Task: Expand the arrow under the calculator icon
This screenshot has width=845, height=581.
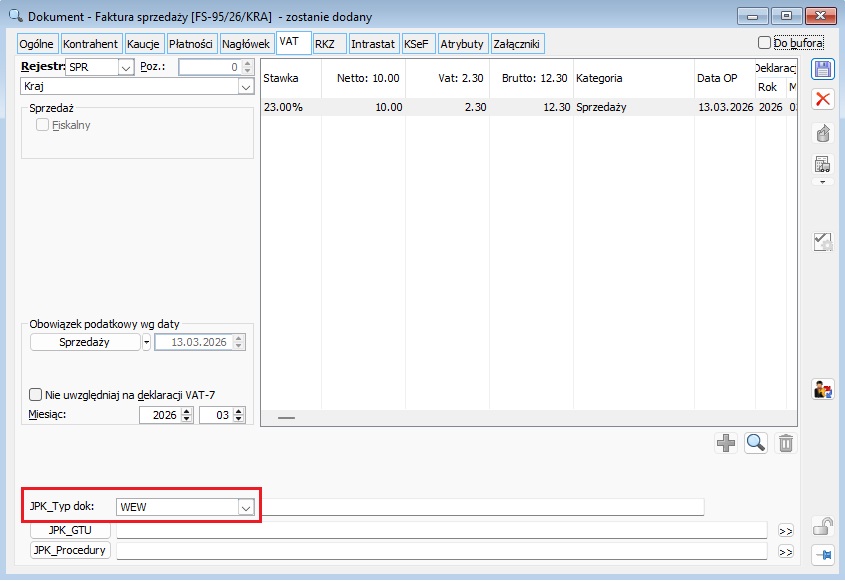Action: 822,182
